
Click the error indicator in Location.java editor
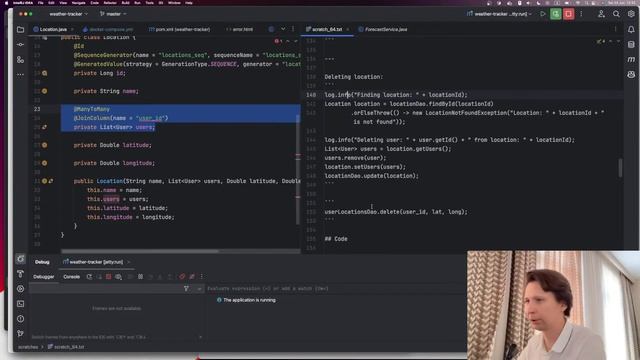[278, 41]
